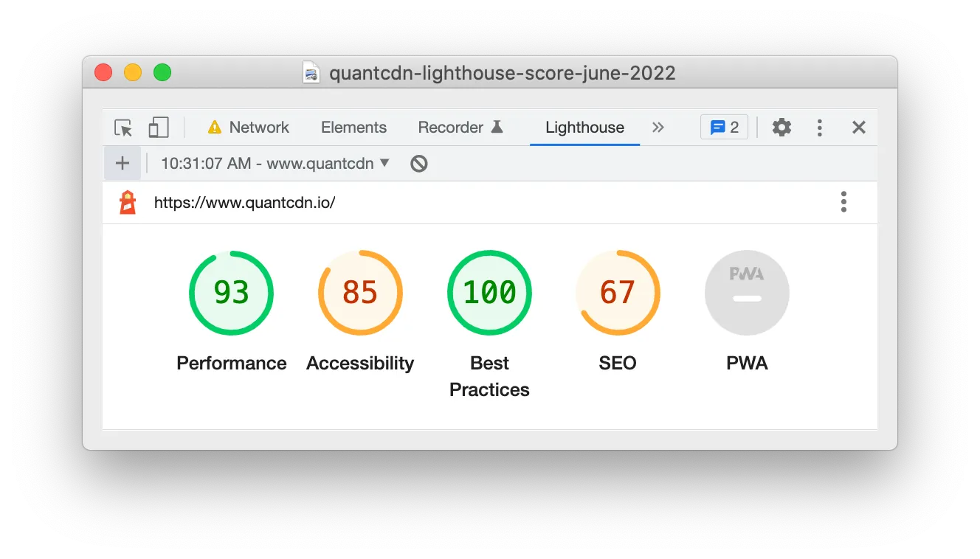Expand the hidden tabs chevron

(659, 127)
